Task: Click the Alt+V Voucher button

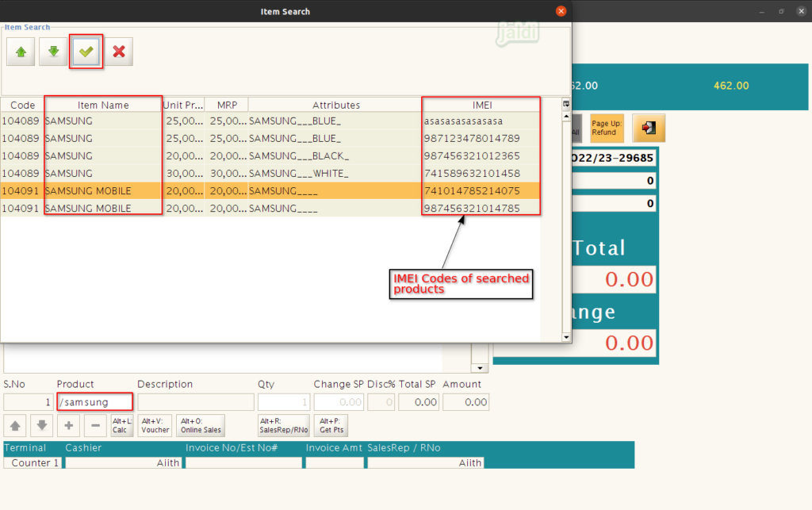Action: coord(155,426)
